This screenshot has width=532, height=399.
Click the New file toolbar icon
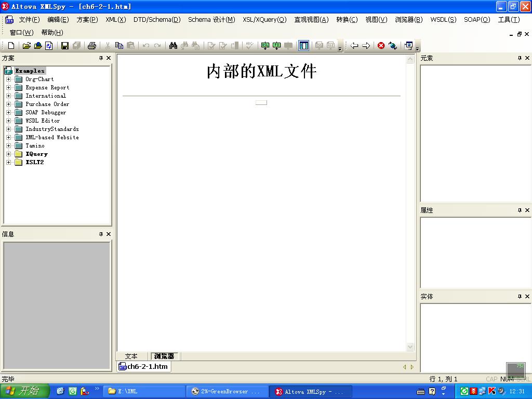coord(11,46)
